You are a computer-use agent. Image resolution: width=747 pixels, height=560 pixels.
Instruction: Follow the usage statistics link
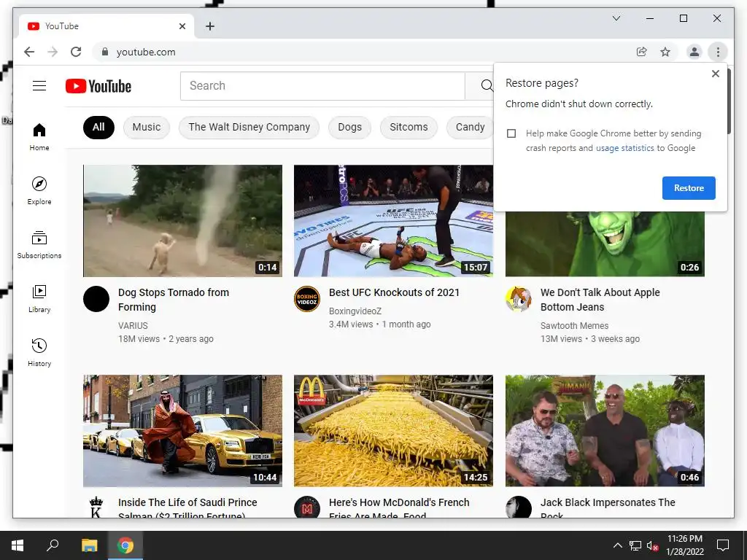(624, 148)
